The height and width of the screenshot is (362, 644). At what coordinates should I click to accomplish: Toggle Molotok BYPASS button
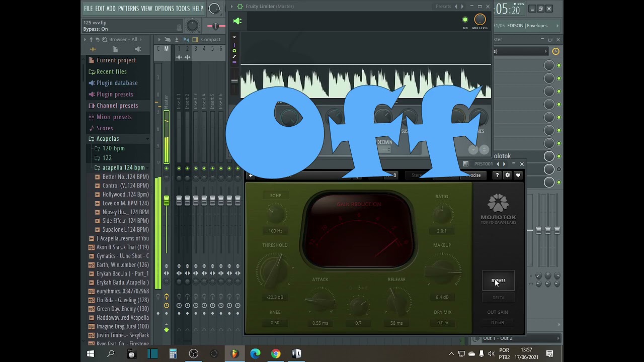tap(498, 281)
